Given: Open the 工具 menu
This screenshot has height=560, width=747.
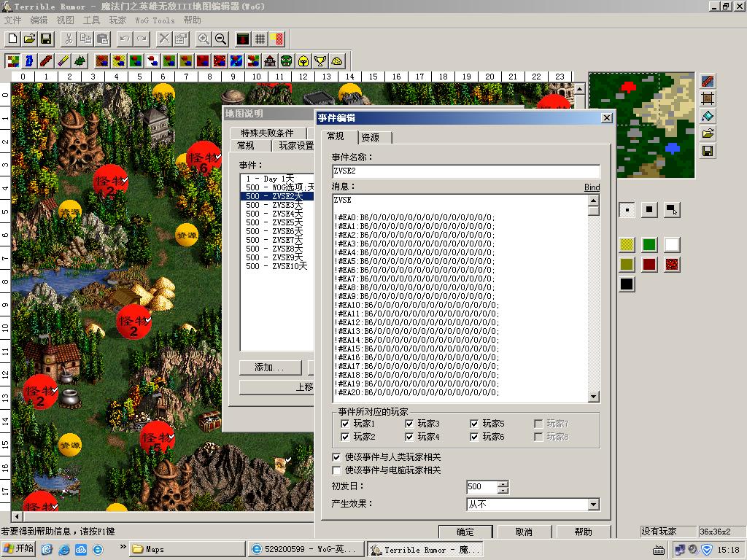Looking at the screenshot, I should click(x=91, y=20).
